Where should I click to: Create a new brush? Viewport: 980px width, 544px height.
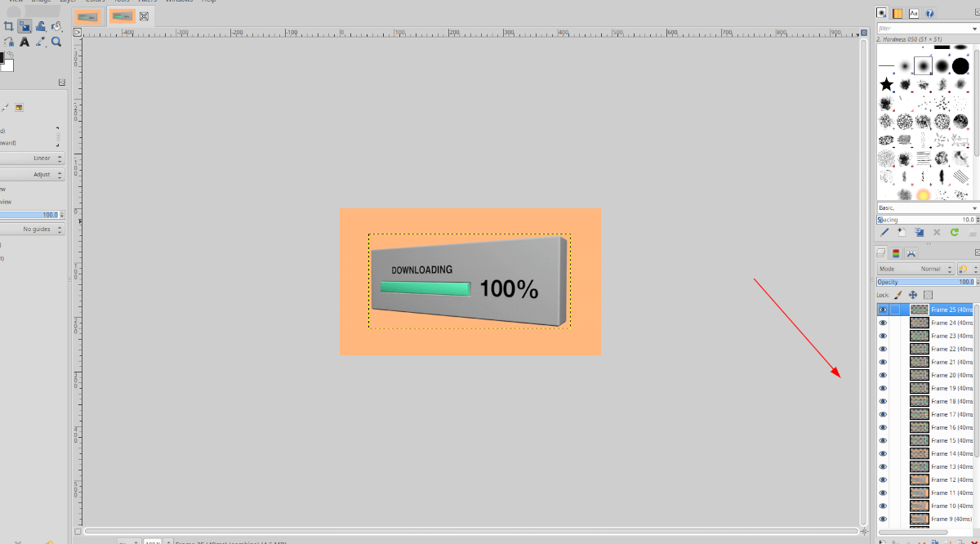901,231
